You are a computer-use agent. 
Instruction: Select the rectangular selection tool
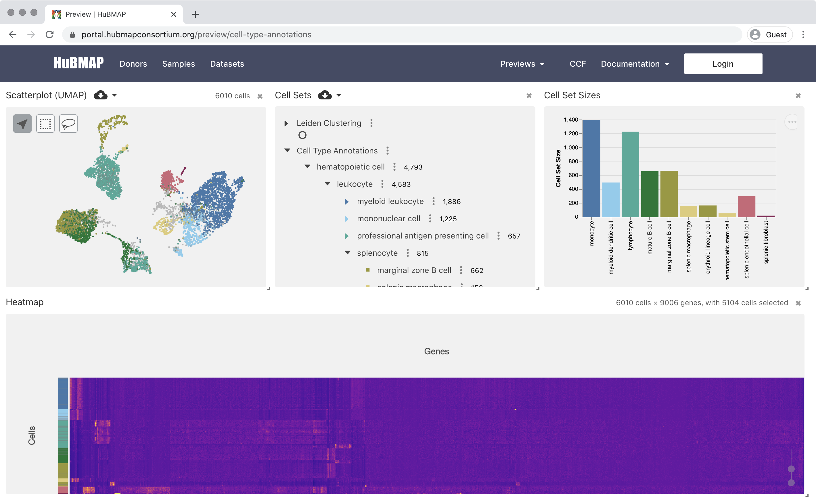45,123
